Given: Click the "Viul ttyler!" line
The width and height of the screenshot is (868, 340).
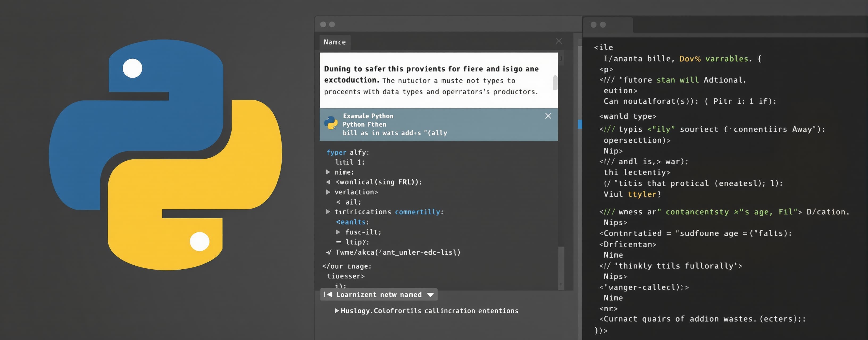Looking at the screenshot, I should 632,194.
